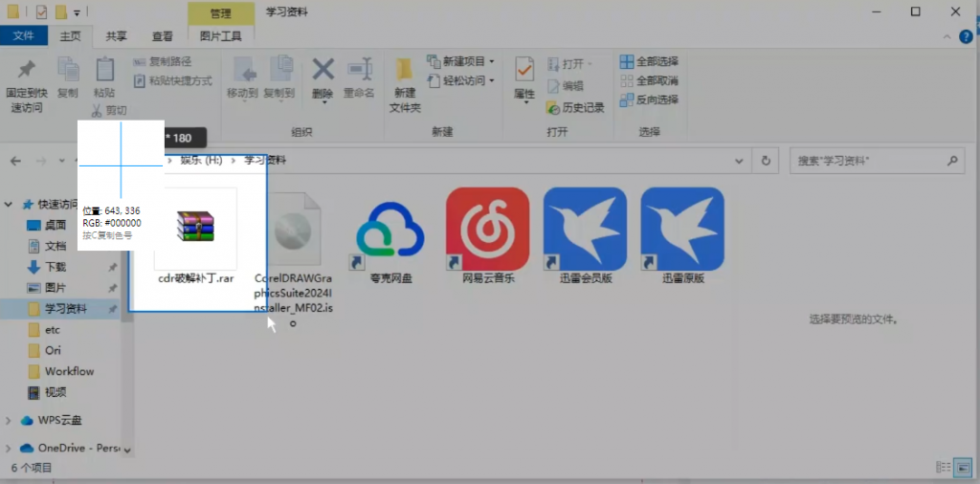Open Pictures (图片) in the sidebar

click(47, 288)
